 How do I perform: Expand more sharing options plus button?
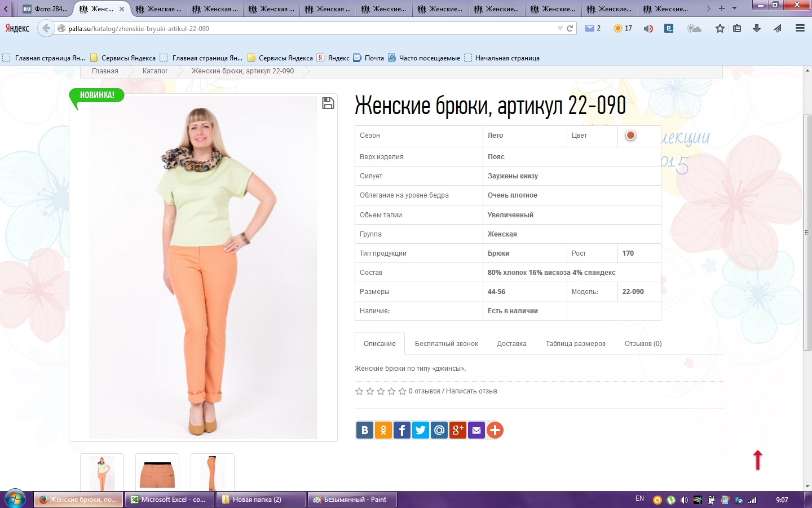495,430
